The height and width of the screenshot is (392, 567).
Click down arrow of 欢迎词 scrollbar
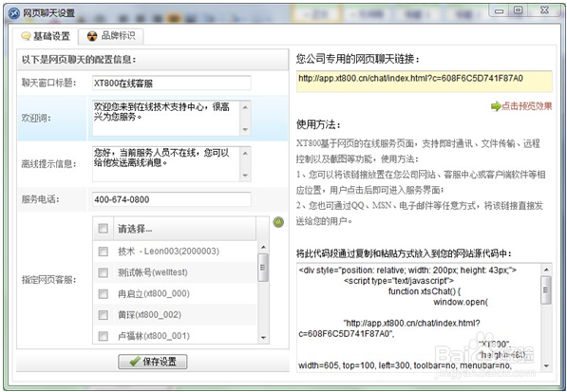(x=245, y=130)
